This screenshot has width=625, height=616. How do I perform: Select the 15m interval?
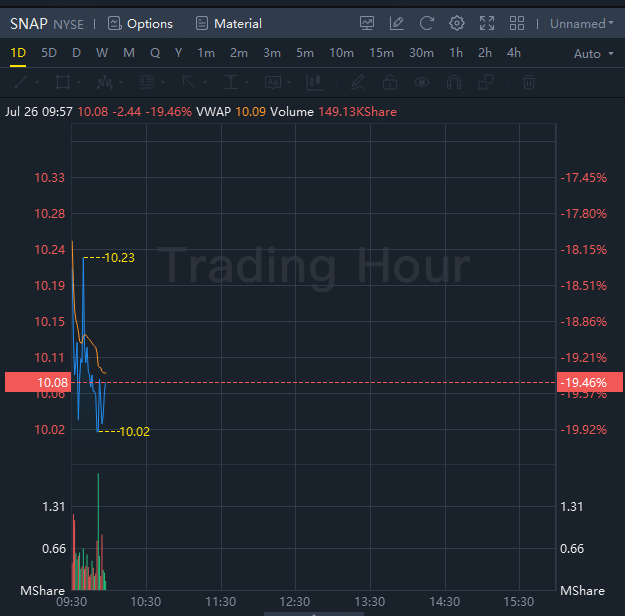pos(381,53)
